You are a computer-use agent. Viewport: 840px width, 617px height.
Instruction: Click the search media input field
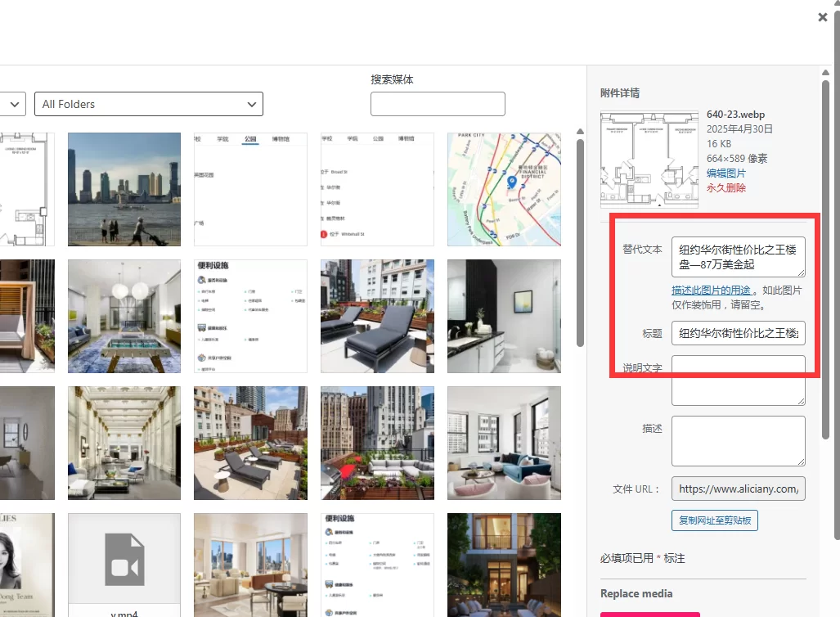(438, 104)
